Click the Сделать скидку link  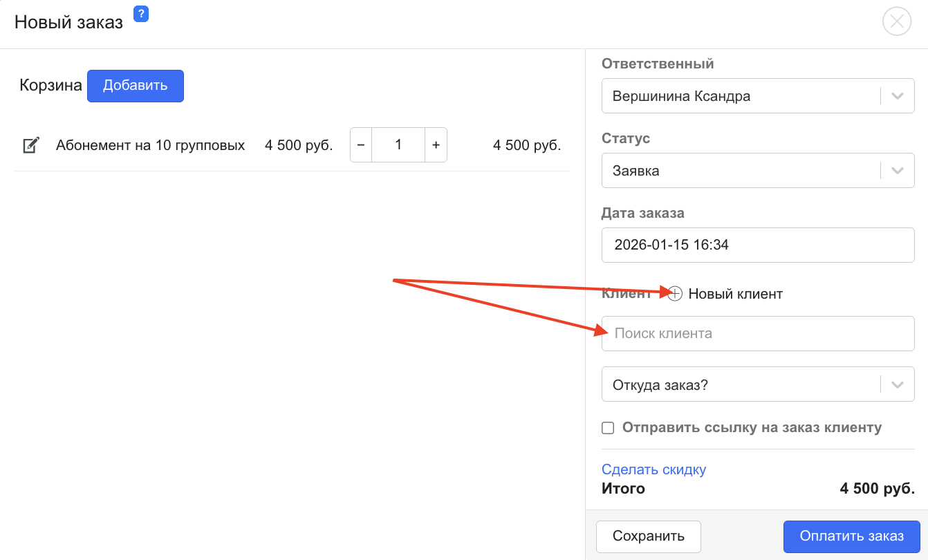[653, 470]
